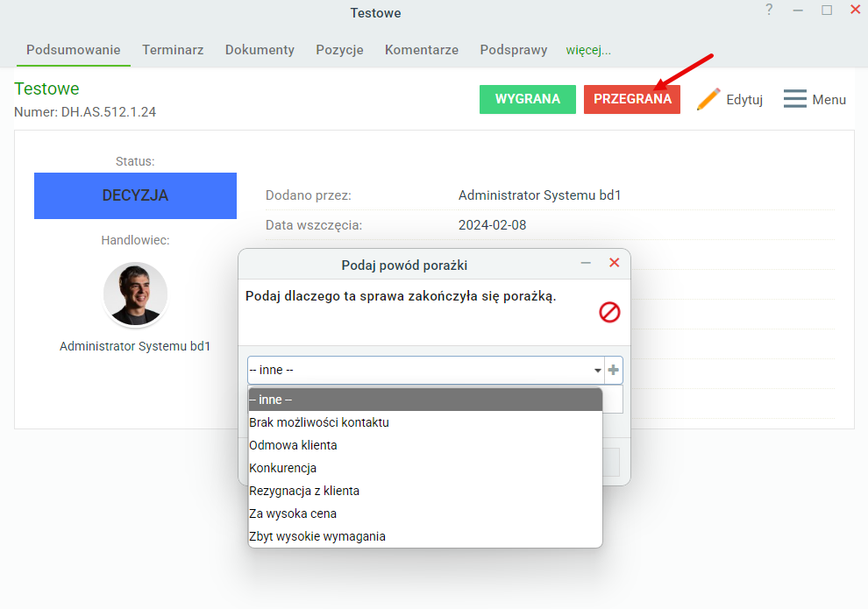This screenshot has width=868, height=609.
Task: Click the "Administrator Systemu bd1" value beside Dodano przez
Action: click(x=540, y=195)
